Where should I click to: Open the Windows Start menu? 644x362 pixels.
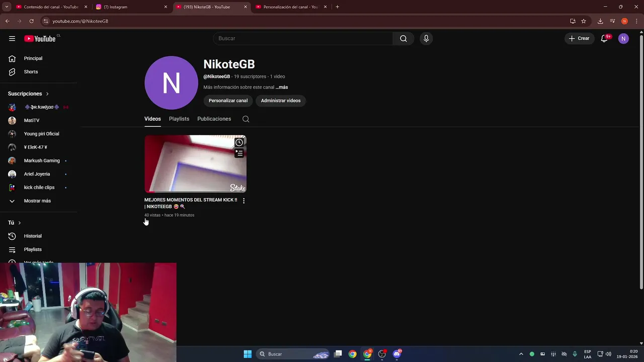click(248, 354)
